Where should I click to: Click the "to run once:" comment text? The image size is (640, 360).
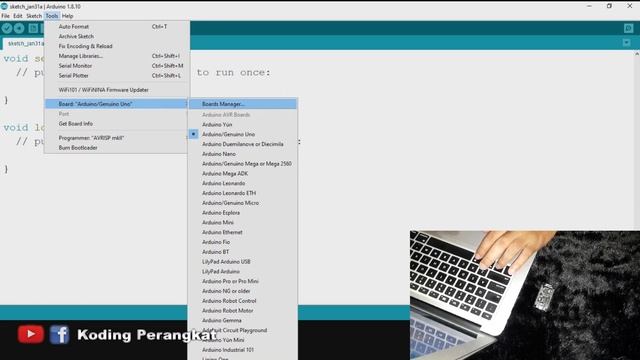pos(233,73)
